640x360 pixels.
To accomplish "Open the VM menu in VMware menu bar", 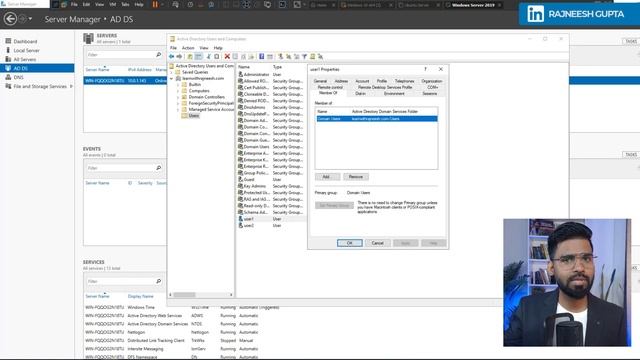I will 112,4.
